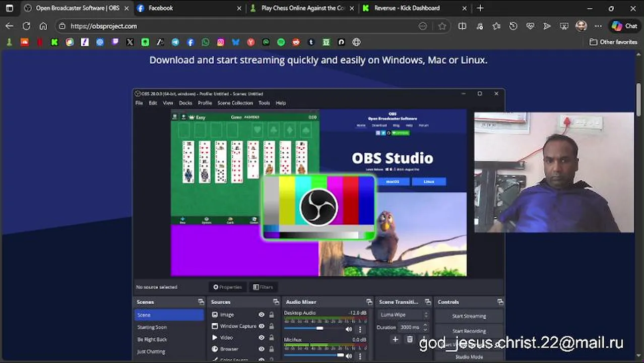644x363 pixels.
Task: Open the Tools menu in OBS
Action: 264,103
